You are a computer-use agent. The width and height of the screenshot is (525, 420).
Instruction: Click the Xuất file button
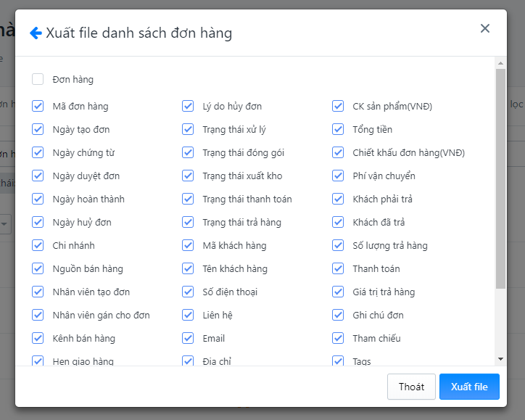pyautogui.click(x=469, y=387)
